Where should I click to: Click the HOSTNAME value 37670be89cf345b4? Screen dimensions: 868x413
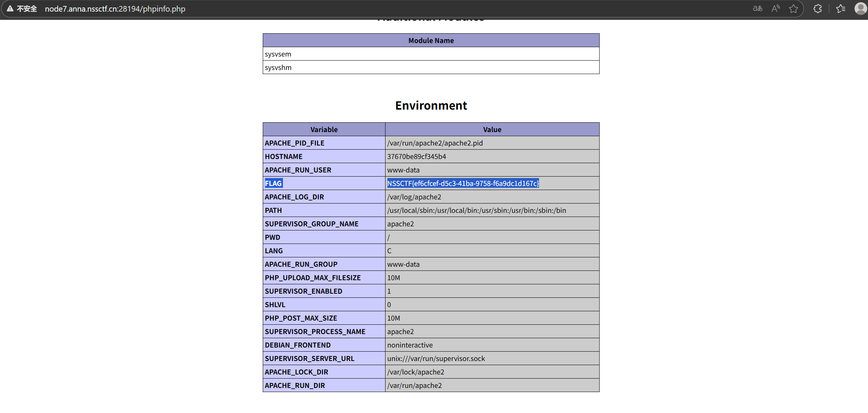(x=416, y=156)
